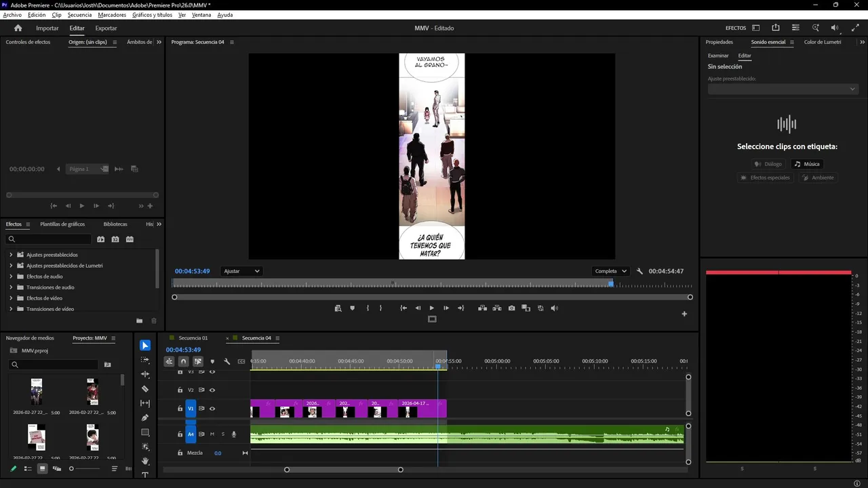
Task: Switch to the Color de Lumetri tab
Action: point(823,42)
